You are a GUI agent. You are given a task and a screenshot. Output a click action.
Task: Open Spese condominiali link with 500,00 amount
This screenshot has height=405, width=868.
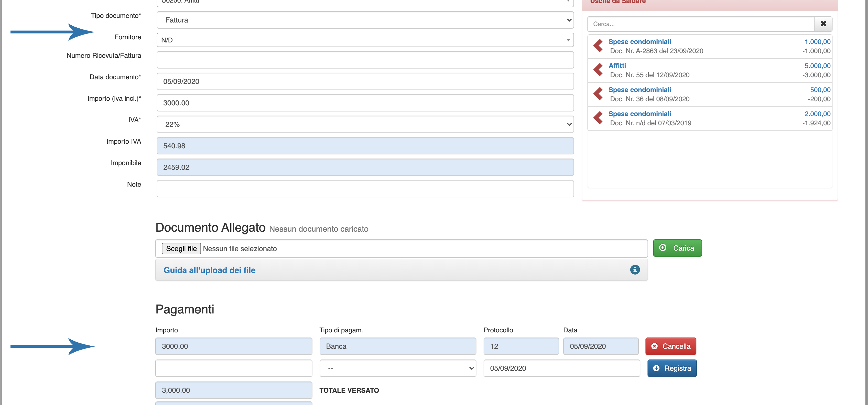pyautogui.click(x=639, y=89)
